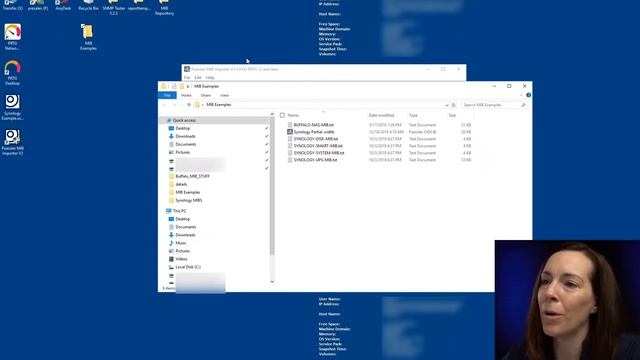Click the navigation pane scroll up arrow
The height and width of the screenshot is (360, 640).
pos(272,114)
